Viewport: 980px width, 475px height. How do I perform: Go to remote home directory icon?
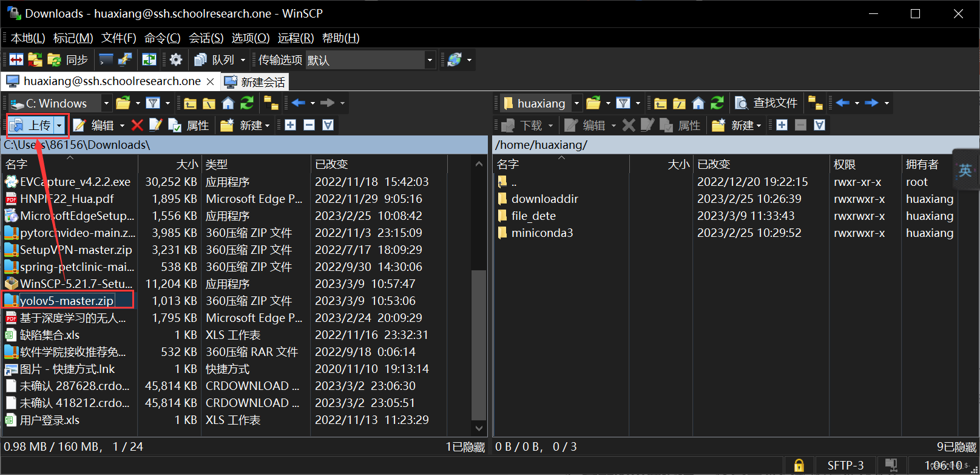tap(698, 103)
